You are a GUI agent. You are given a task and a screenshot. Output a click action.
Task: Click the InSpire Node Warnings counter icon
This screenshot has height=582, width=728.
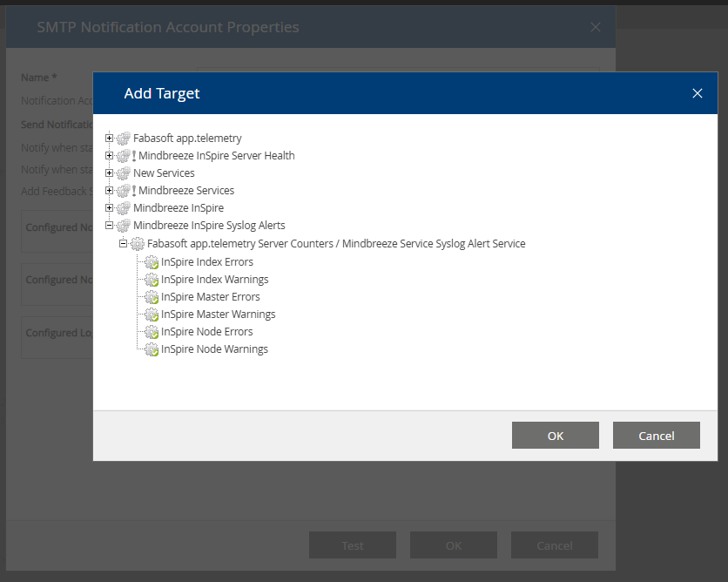pos(152,349)
